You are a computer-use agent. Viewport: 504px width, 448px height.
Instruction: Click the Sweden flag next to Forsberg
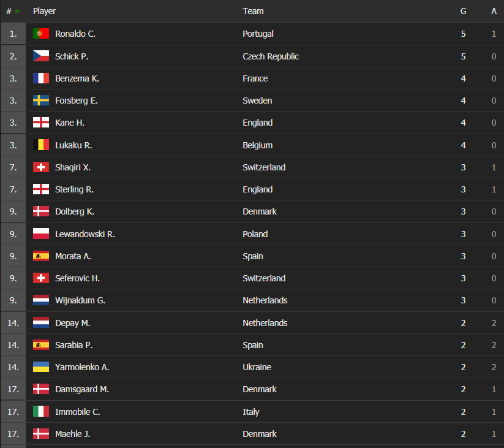[x=41, y=101]
